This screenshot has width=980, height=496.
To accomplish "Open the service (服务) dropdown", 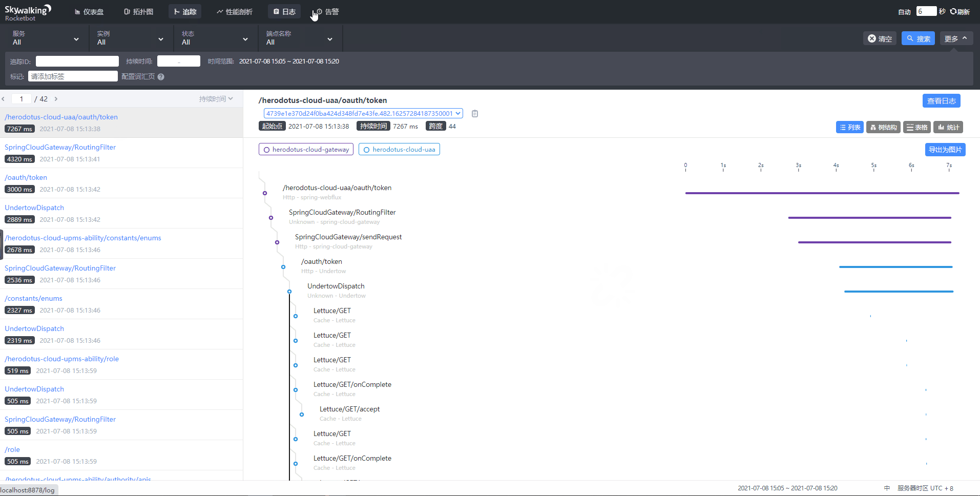I will tap(46, 38).
